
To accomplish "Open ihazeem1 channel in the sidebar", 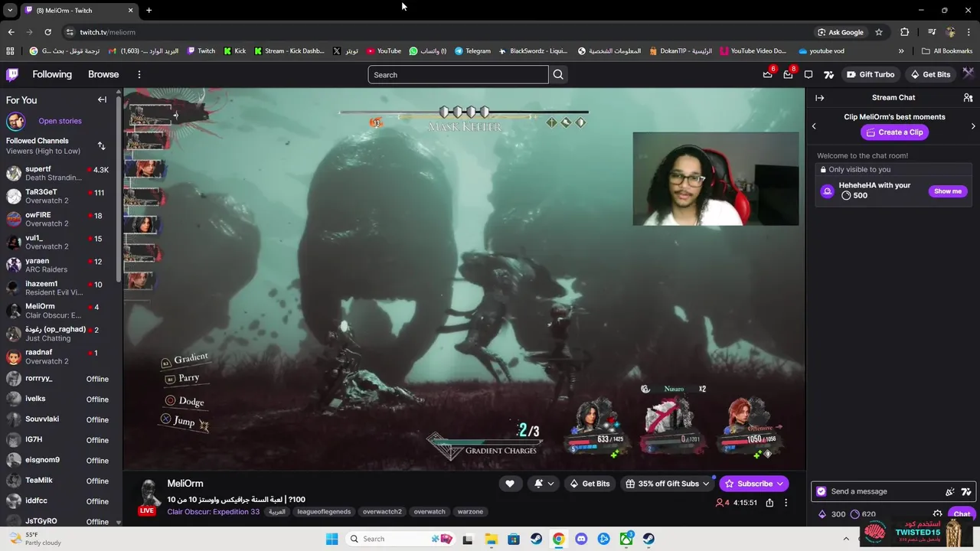I will [60, 288].
